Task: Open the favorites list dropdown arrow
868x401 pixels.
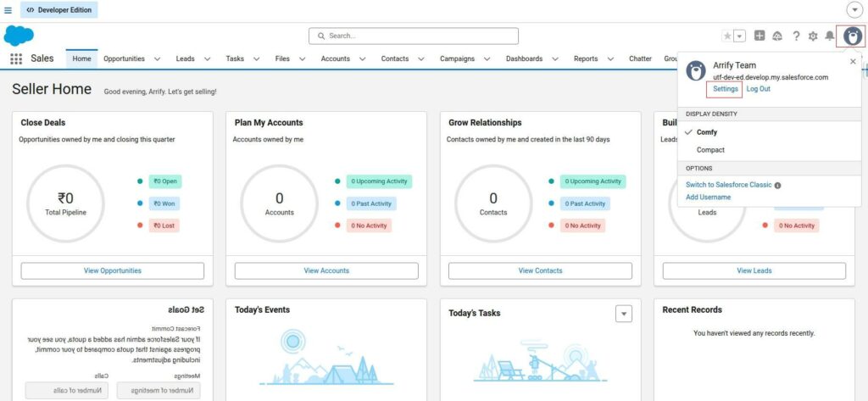Action: pos(739,36)
